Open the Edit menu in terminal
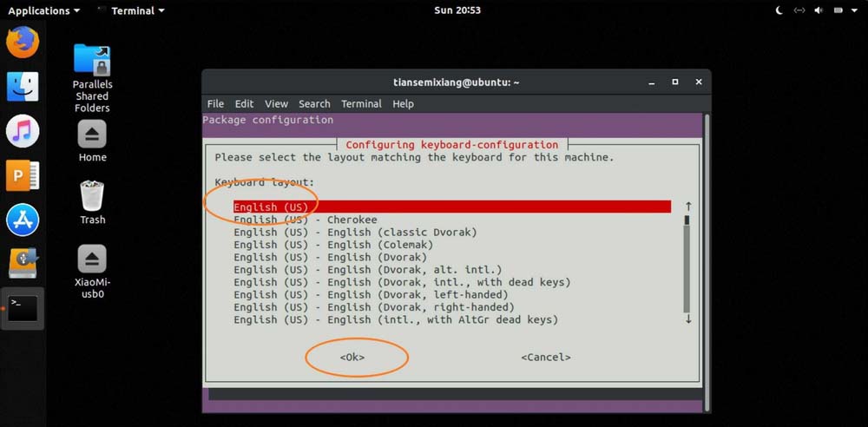Image resolution: width=868 pixels, height=427 pixels. [x=244, y=103]
